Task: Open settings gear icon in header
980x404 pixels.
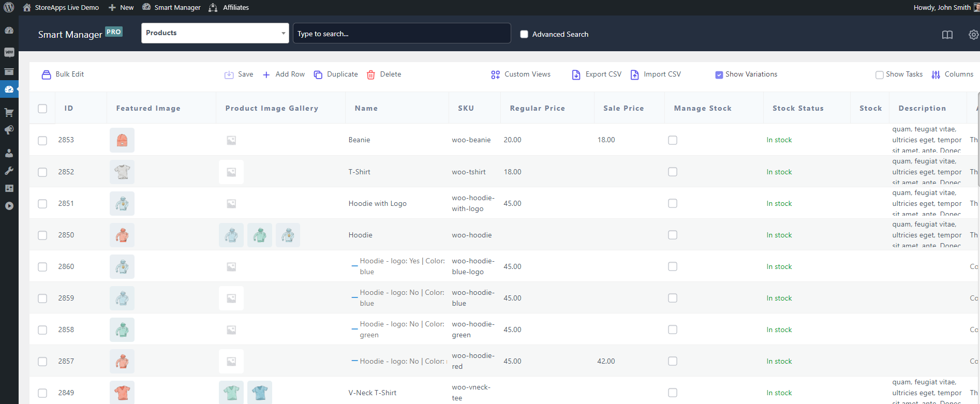Action: (973, 35)
